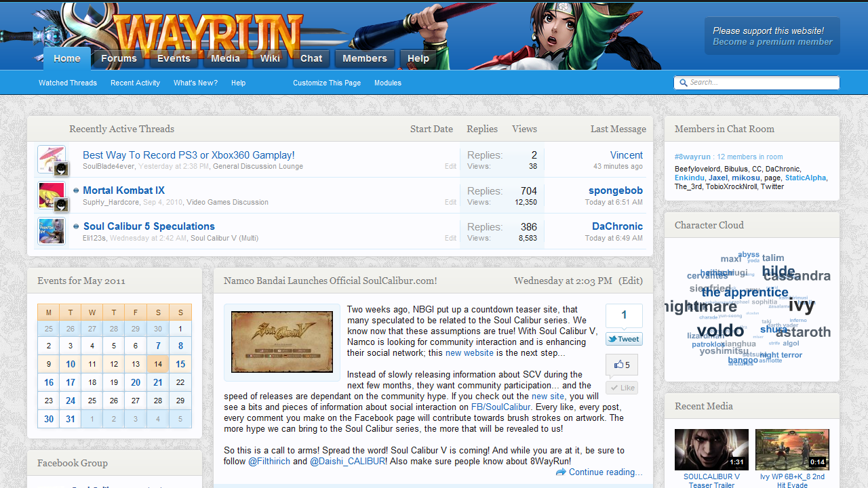The image size is (868, 488).
Task: Open the Forums tab
Action: pyautogui.click(x=119, y=58)
